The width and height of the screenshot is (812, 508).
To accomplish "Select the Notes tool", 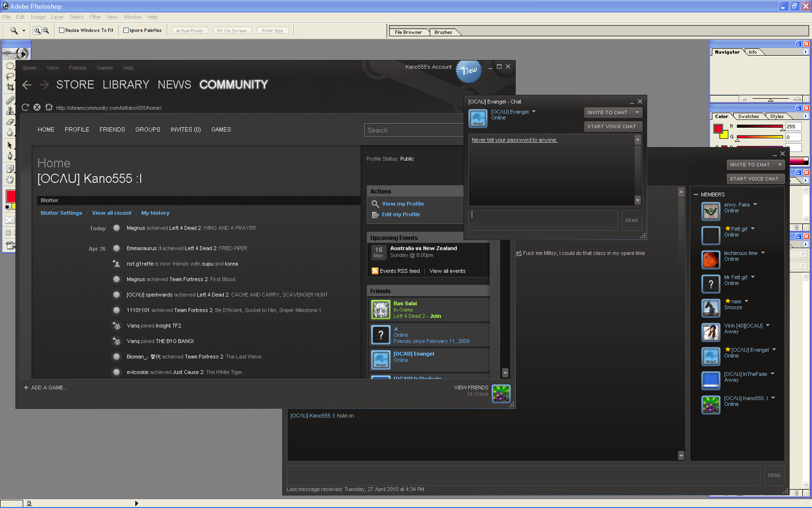I will tap(10, 168).
